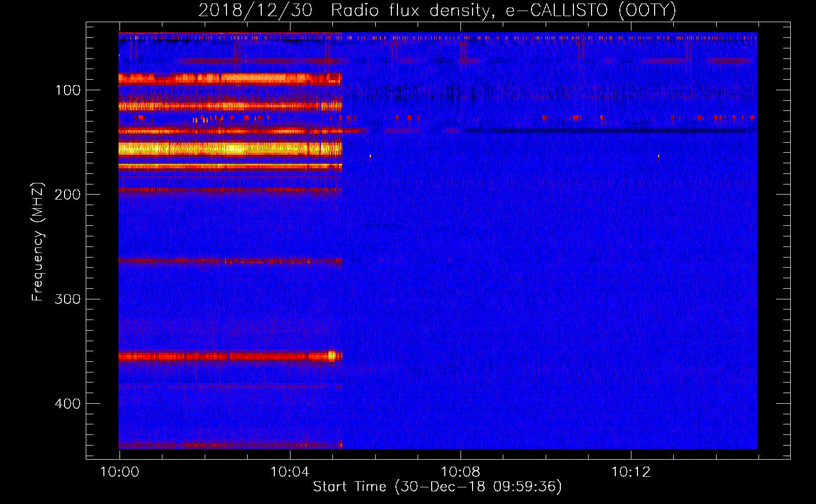Click the 10:08 time tick label
The image size is (816, 504).
pyautogui.click(x=460, y=472)
